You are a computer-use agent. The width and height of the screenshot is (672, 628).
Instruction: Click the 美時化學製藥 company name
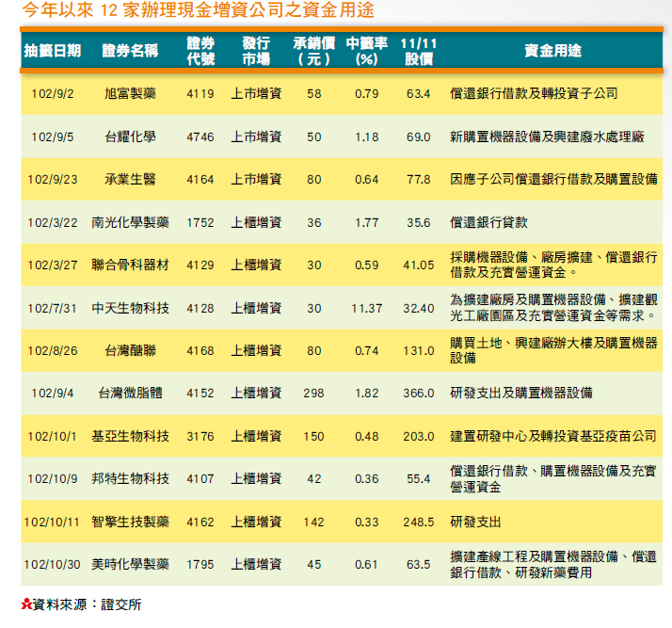pos(130,564)
